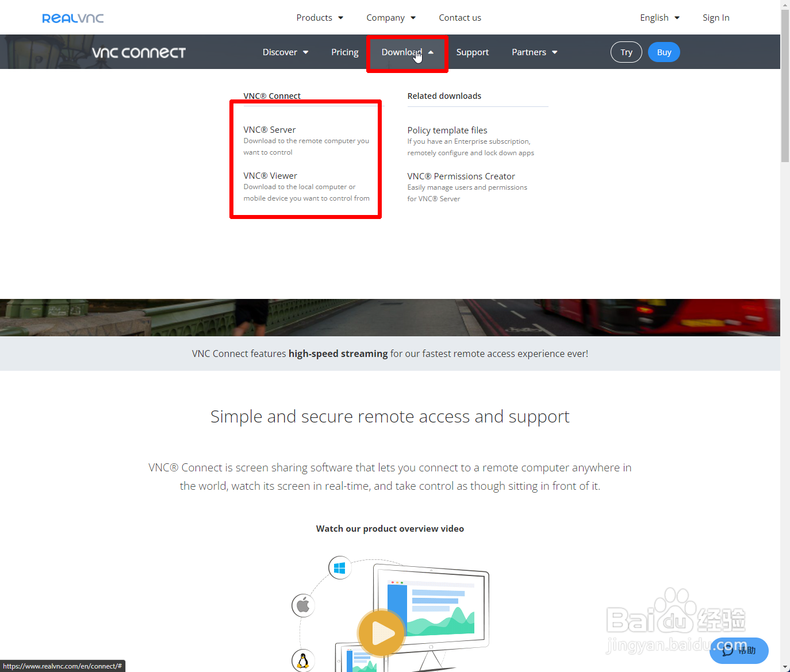Click the scrollbar down arrow
The height and width of the screenshot is (672, 790).
pos(785,667)
